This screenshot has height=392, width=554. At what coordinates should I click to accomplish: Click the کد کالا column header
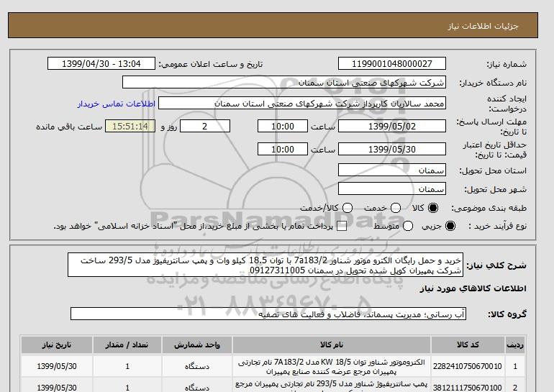[x=468, y=345]
